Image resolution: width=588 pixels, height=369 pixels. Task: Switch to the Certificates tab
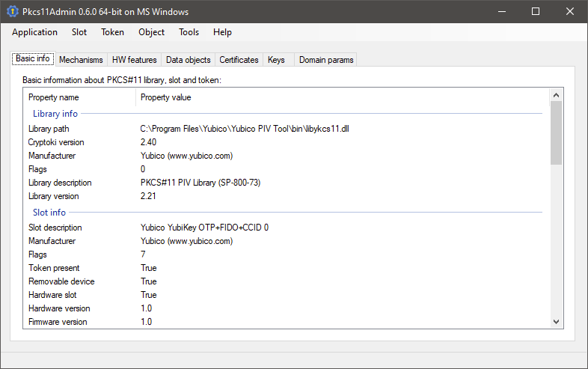(239, 60)
